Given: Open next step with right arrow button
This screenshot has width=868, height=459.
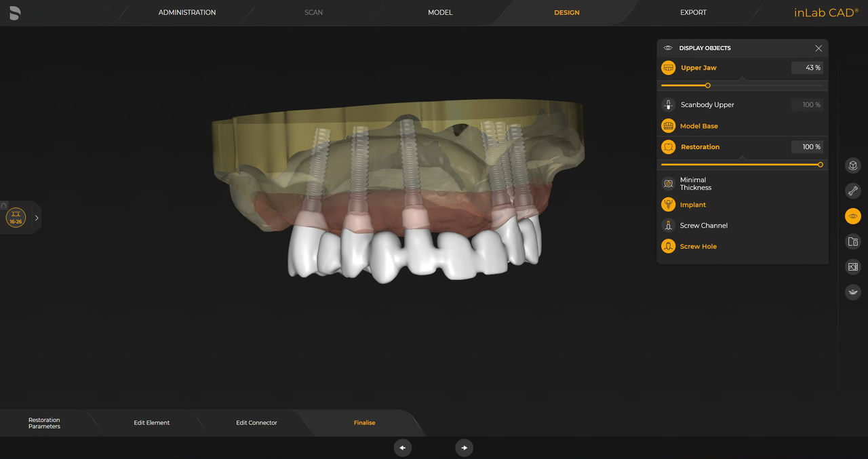Looking at the screenshot, I should (465, 447).
